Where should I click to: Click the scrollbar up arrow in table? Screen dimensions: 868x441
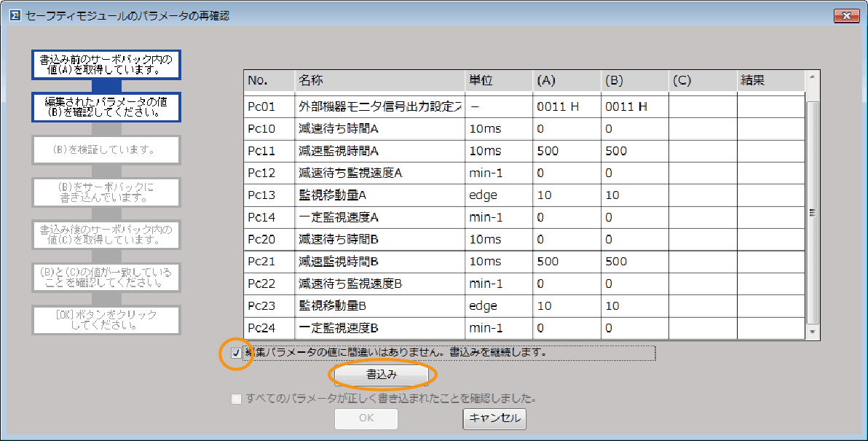pos(813,76)
